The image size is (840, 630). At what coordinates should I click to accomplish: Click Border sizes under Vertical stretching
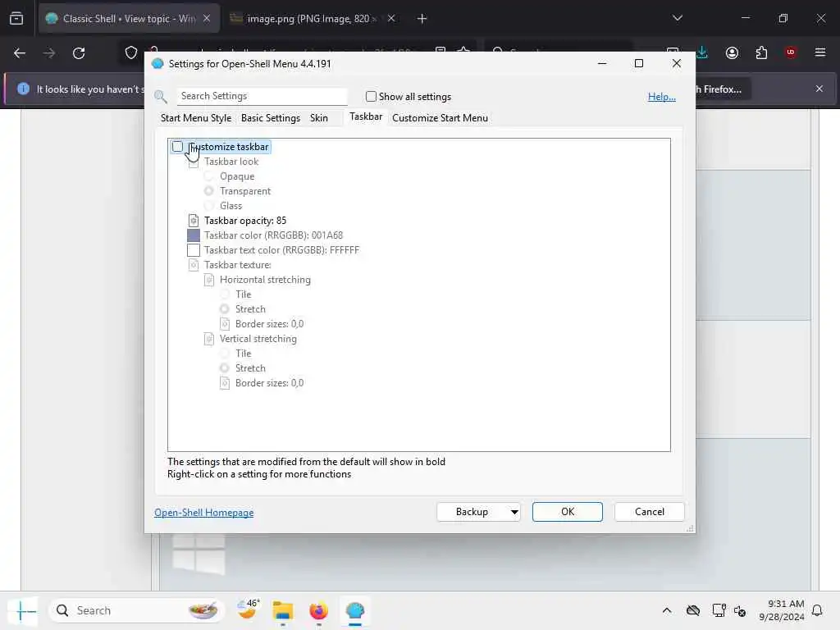tap(269, 382)
